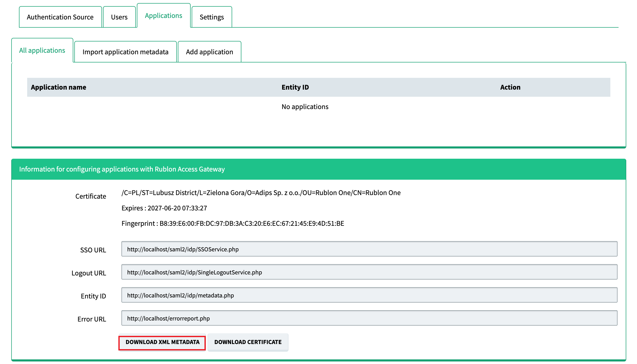Viewport: 637px width, 364px height.
Task: Open the Authentication Source tab
Action: click(60, 17)
